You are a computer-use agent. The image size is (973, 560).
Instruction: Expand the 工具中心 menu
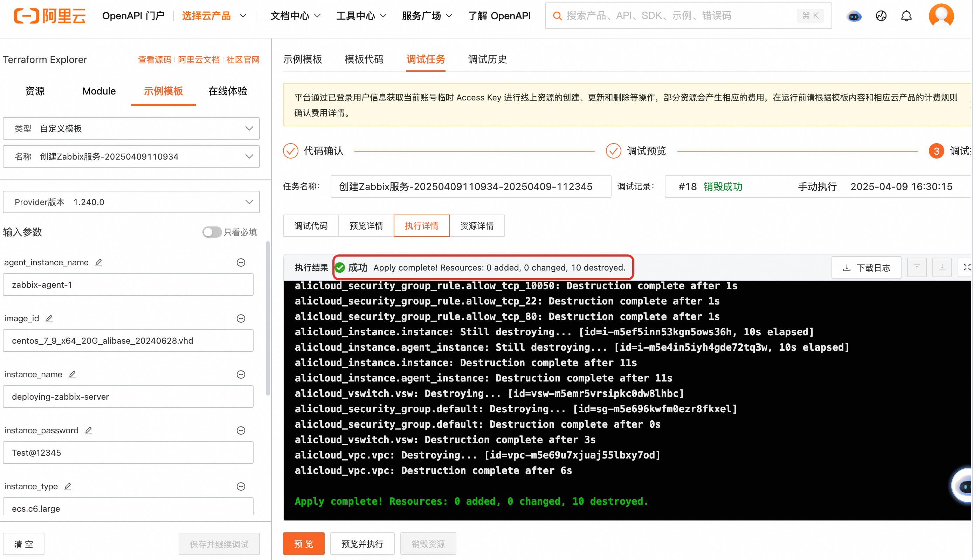click(x=361, y=16)
